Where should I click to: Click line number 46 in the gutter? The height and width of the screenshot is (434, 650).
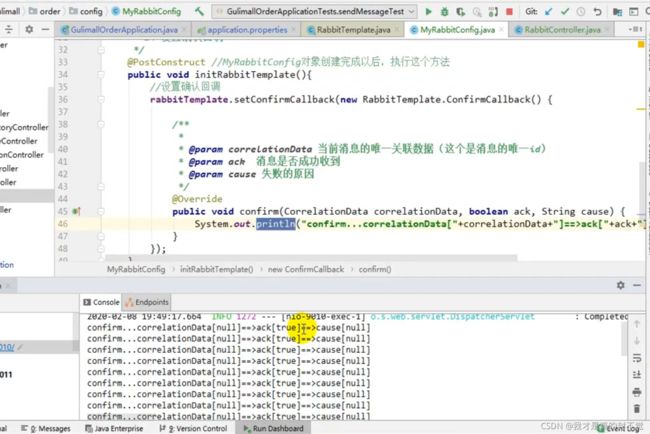pyautogui.click(x=63, y=224)
